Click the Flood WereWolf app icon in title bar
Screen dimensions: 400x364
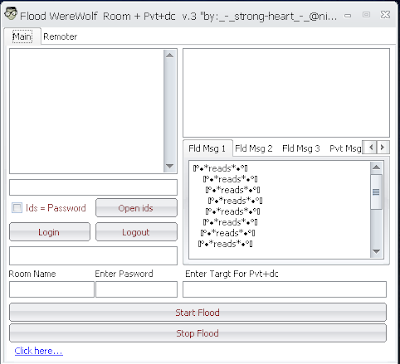coord(10,14)
